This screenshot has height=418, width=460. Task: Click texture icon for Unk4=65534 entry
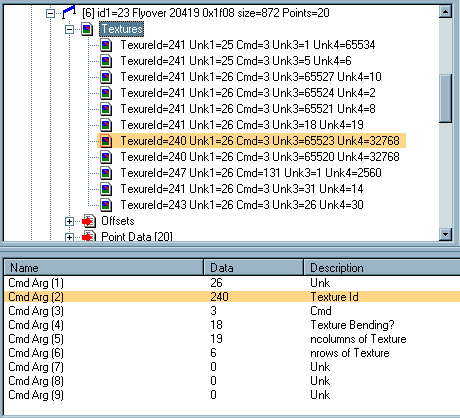[x=106, y=45]
